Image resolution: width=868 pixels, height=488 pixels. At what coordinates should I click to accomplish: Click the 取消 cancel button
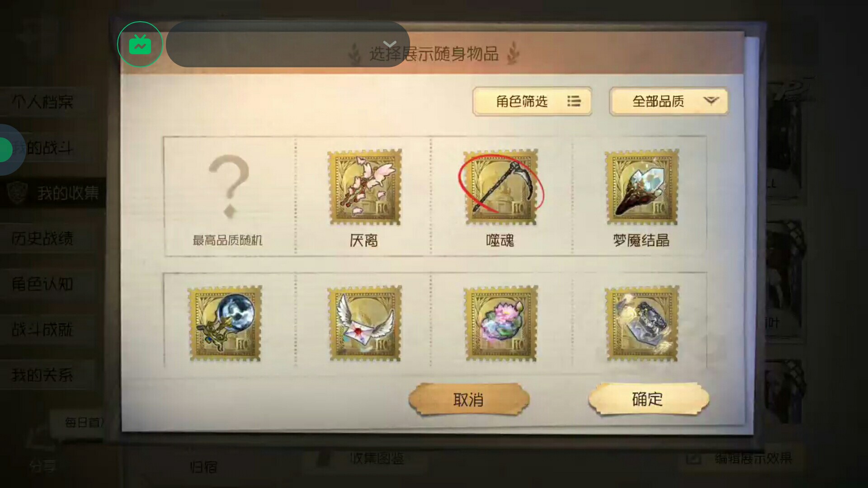tap(469, 399)
